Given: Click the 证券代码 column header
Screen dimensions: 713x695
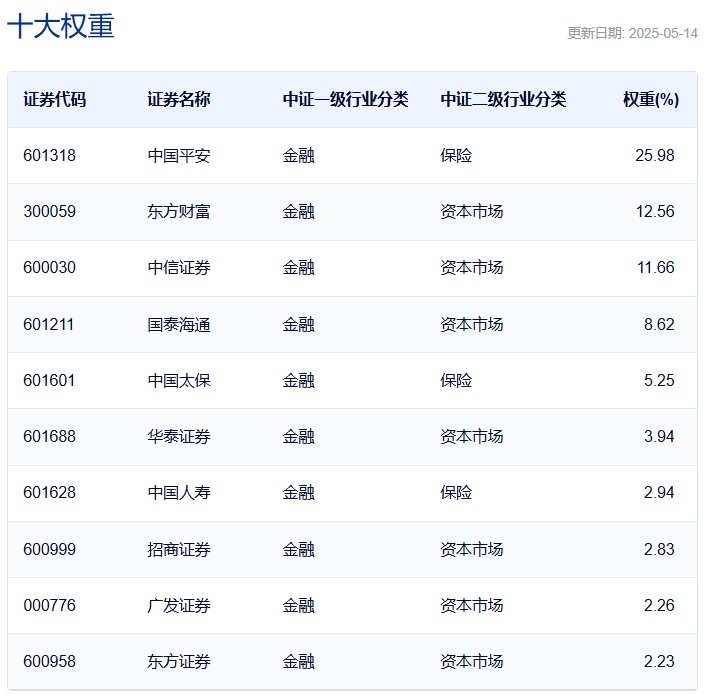Looking at the screenshot, I should [55, 99].
